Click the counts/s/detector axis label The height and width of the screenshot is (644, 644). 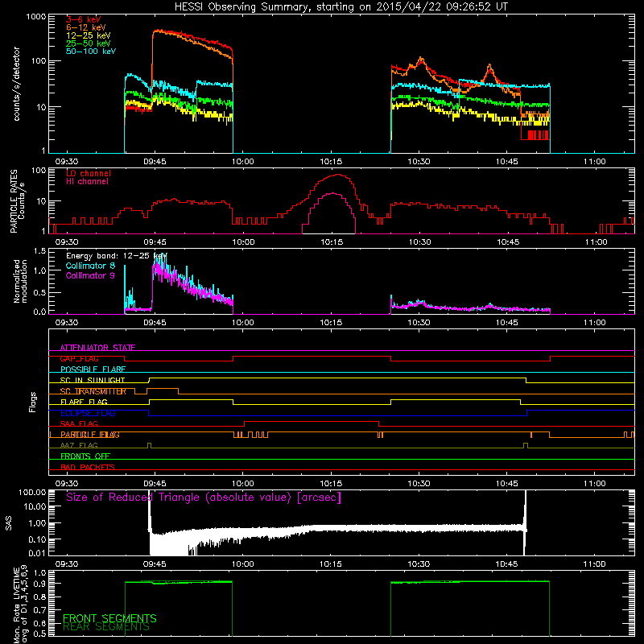[16, 84]
